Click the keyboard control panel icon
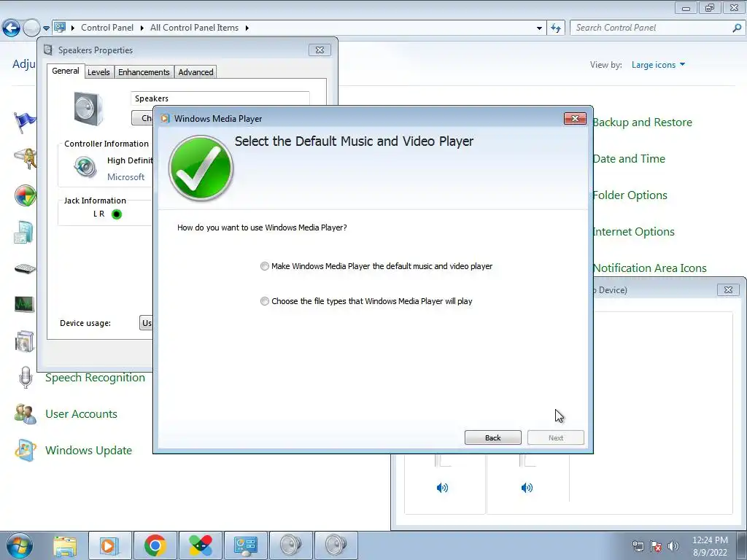Image resolution: width=747 pixels, height=560 pixels. pyautogui.click(x=26, y=269)
